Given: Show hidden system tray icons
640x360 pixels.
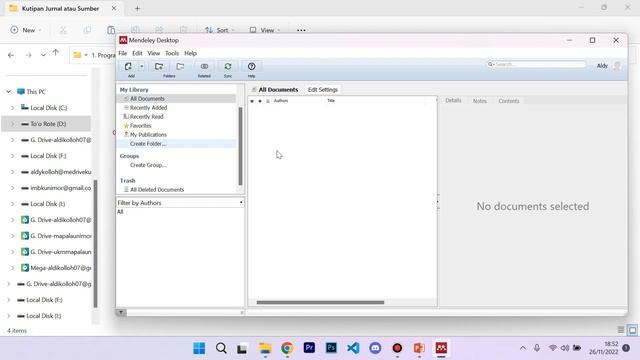Looking at the screenshot, I should click(523, 348).
